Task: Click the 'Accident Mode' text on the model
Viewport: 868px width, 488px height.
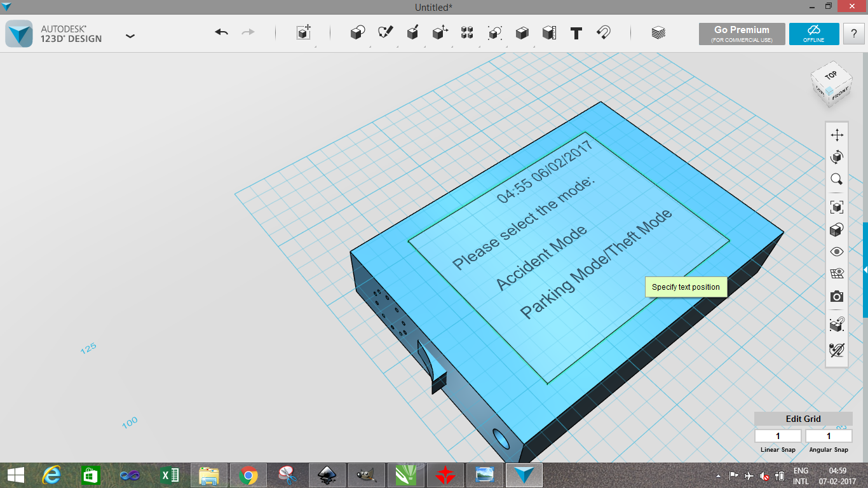Action: [541, 257]
